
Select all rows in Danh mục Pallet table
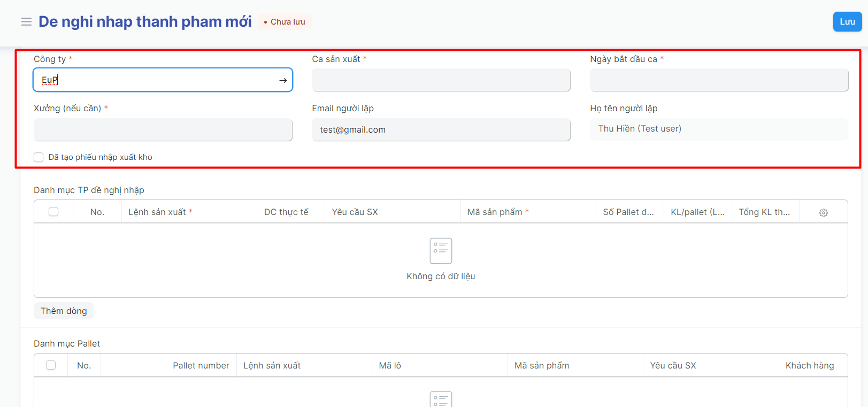point(51,365)
